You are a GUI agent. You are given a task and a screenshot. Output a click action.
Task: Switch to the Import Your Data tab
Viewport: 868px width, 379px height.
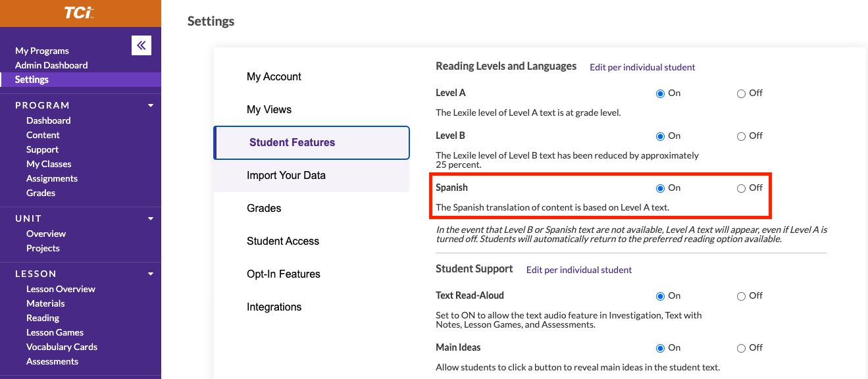coord(286,175)
